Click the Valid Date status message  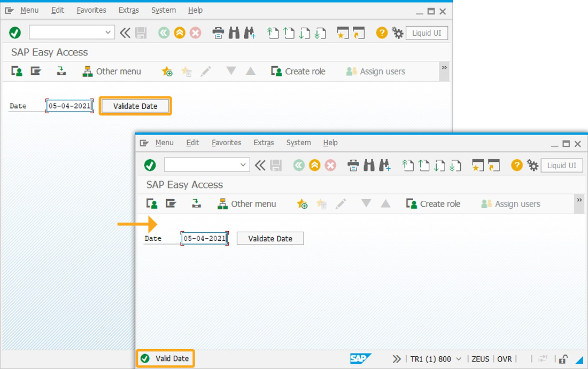pyautogui.click(x=172, y=358)
